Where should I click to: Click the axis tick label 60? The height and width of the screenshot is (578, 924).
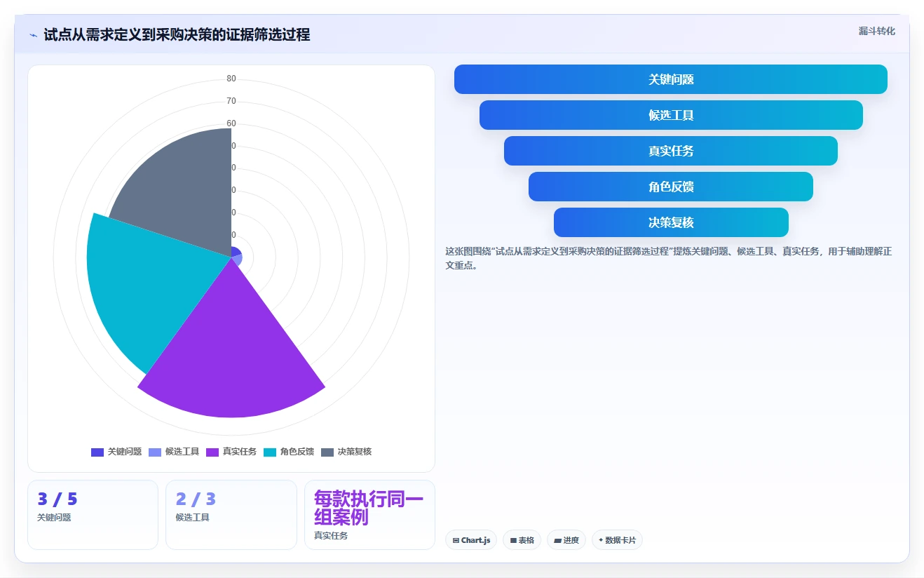[x=231, y=123]
